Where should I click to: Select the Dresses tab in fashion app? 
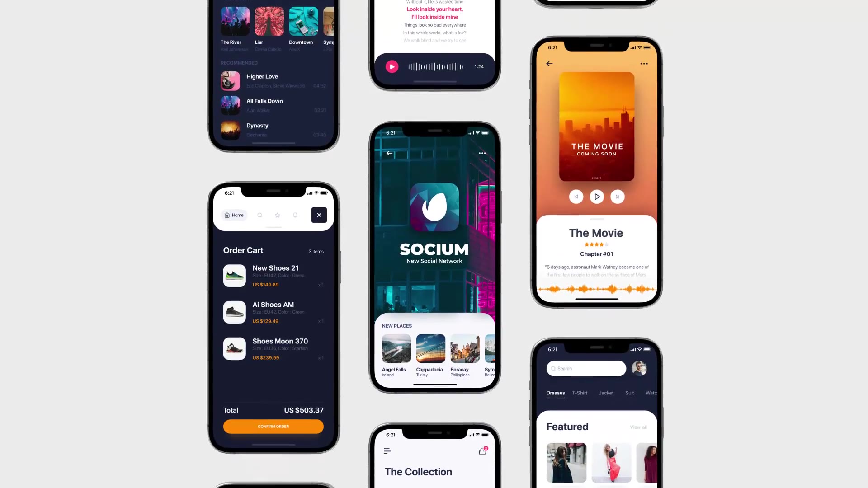pyautogui.click(x=556, y=393)
